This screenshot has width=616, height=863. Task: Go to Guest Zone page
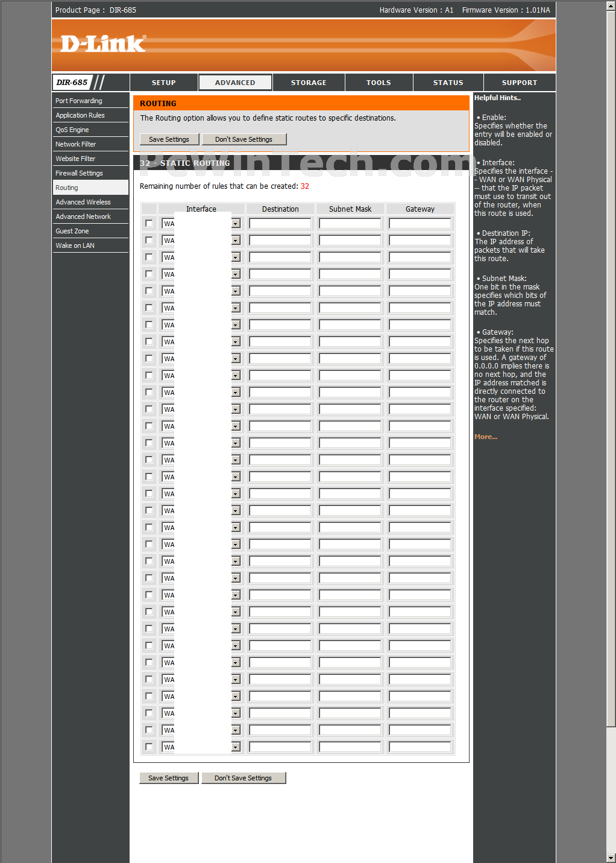(x=90, y=231)
